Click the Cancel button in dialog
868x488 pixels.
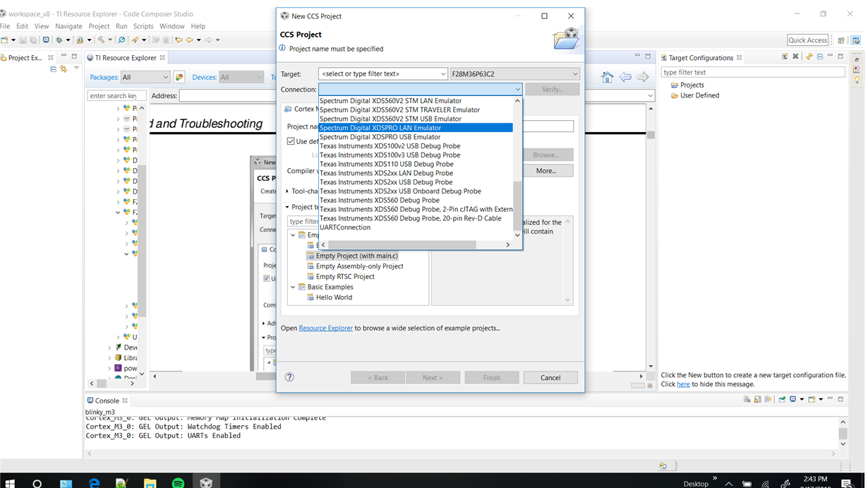[550, 378]
